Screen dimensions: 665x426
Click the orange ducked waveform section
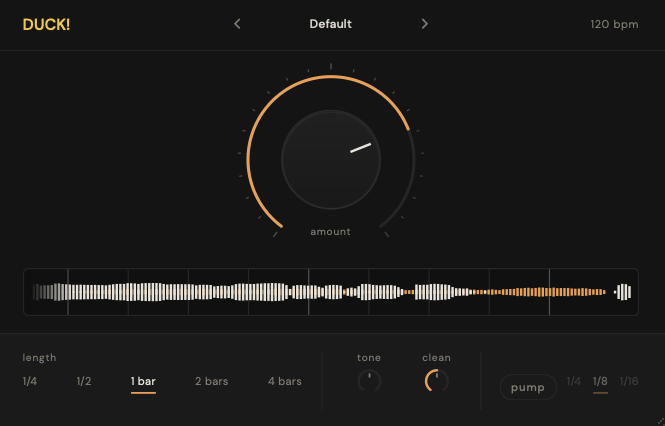pos(539,292)
